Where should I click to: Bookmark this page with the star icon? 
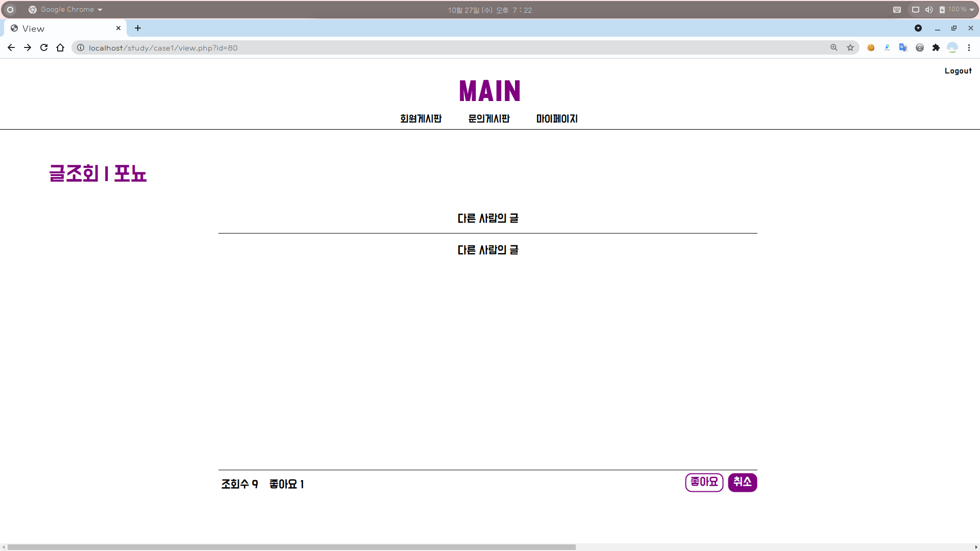point(850,47)
